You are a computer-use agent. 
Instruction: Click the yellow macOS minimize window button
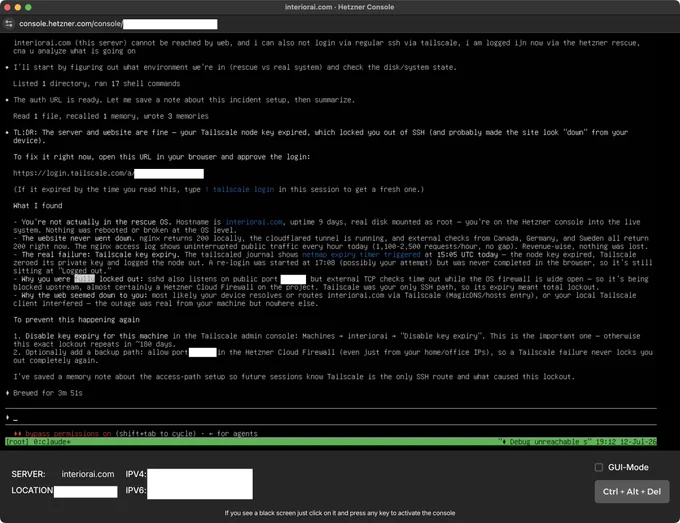(18, 7)
